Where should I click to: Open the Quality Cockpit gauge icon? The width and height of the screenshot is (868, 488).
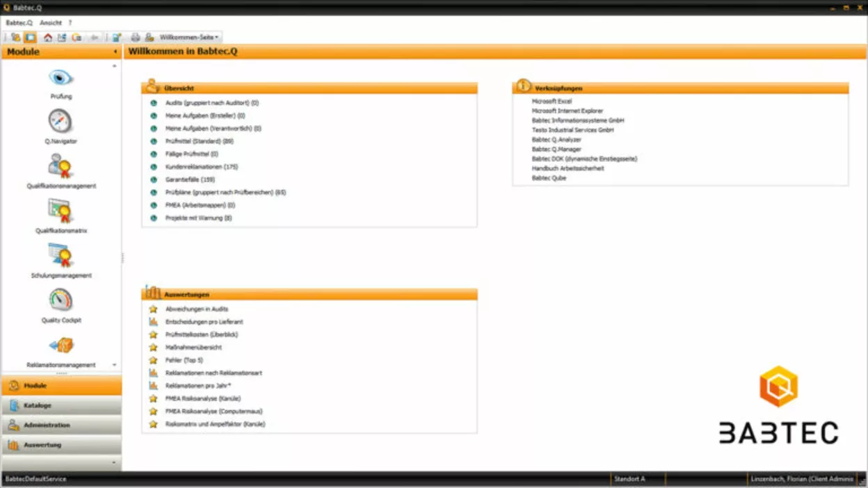[x=61, y=300]
